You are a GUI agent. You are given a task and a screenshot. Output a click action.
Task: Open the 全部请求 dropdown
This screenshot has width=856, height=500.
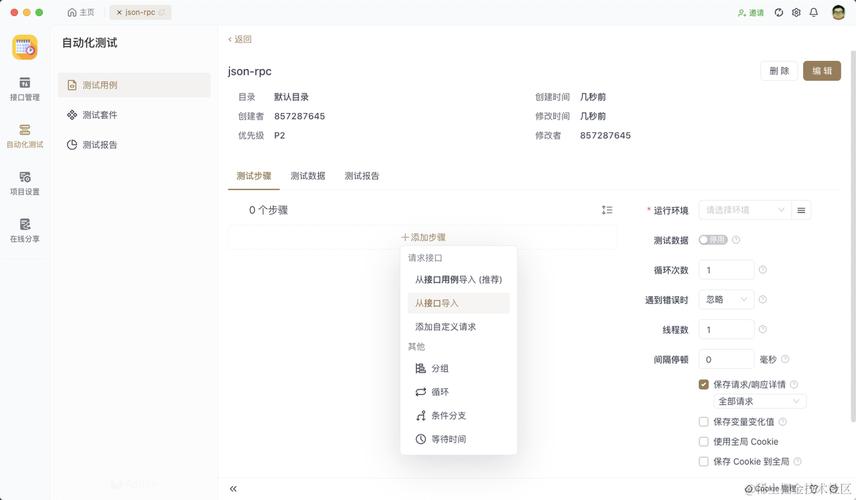[759, 401]
